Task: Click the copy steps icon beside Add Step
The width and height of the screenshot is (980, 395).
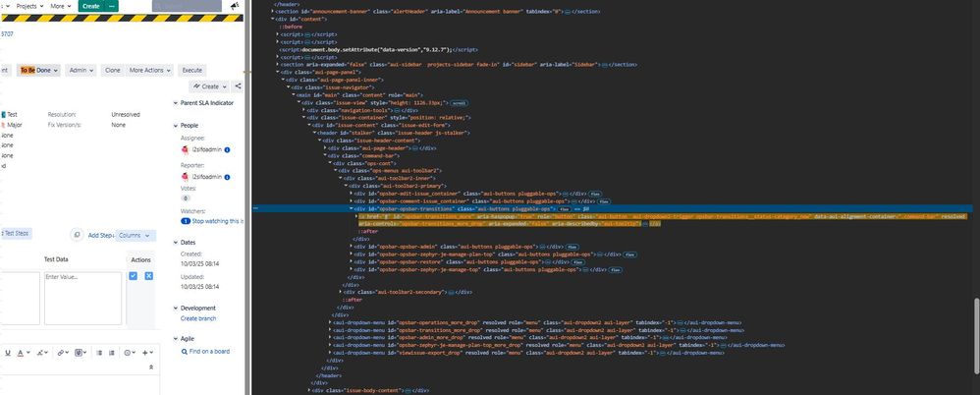Action: point(77,235)
